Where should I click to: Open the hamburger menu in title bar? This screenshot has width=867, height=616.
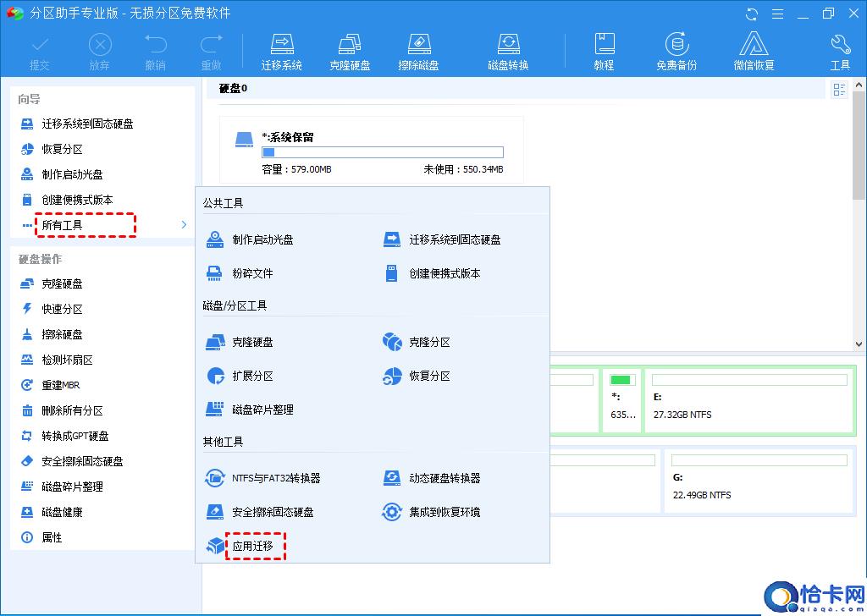[x=777, y=14]
